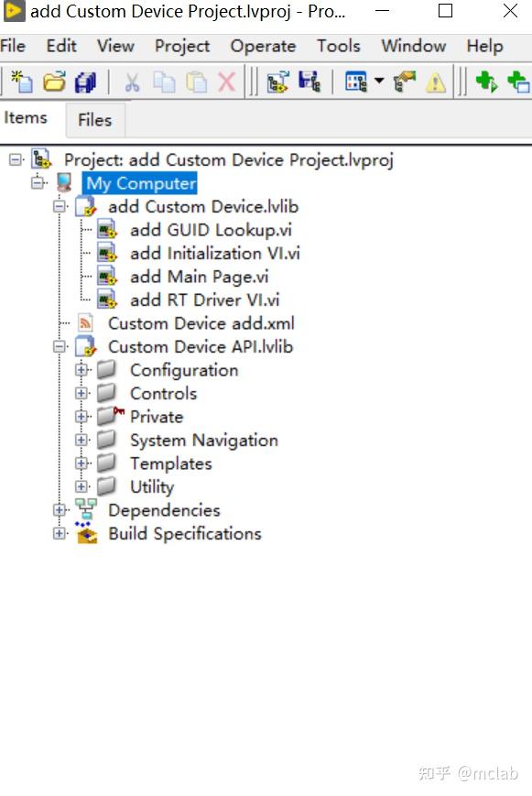
Task: Click the New VI toolbar icon
Action: pos(20,82)
